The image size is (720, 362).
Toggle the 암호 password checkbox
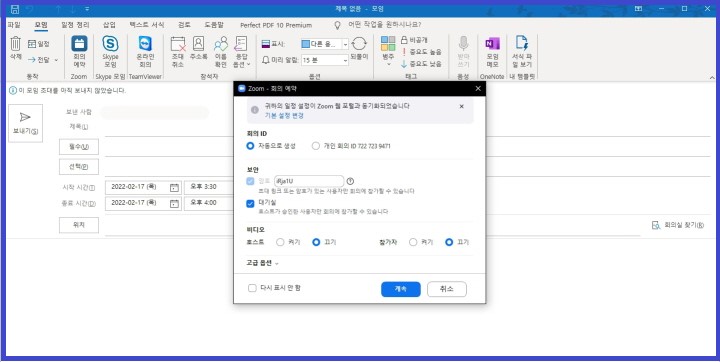coord(250,181)
